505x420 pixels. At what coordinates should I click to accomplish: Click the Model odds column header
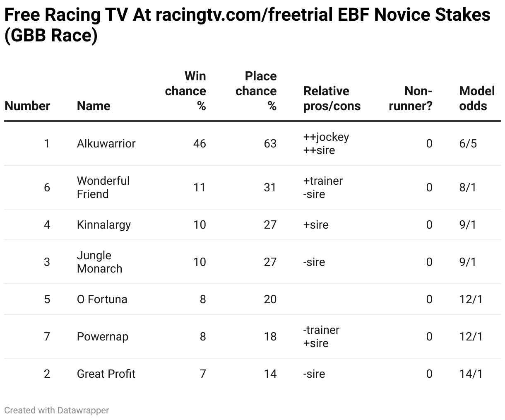(x=477, y=98)
